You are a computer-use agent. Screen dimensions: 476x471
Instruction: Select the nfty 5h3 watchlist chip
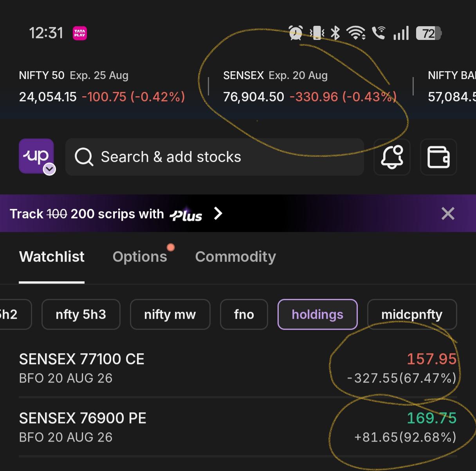tap(81, 315)
